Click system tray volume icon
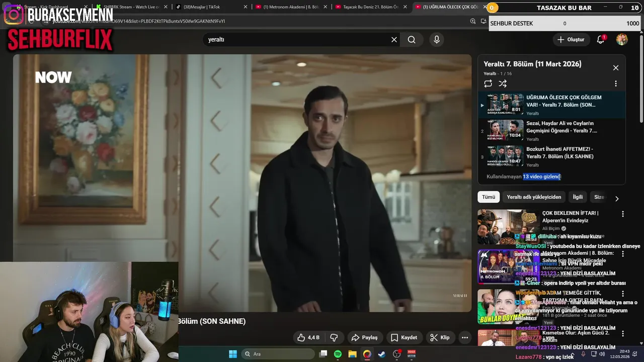644x362 pixels. coord(602,354)
